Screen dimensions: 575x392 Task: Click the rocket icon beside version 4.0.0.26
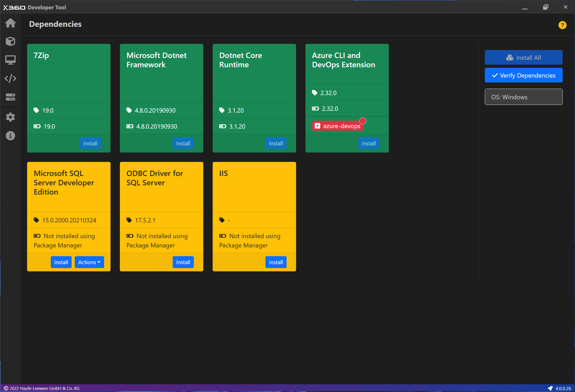coord(550,388)
